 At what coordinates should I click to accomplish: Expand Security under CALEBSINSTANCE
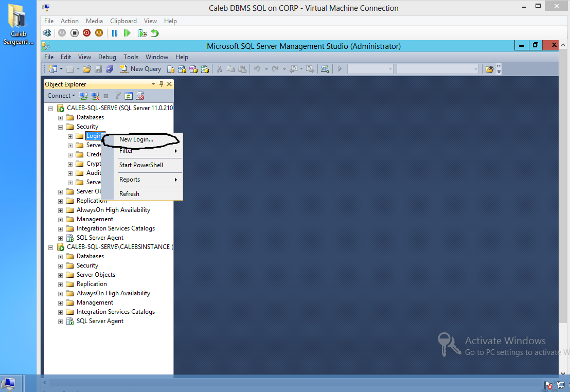coord(60,266)
